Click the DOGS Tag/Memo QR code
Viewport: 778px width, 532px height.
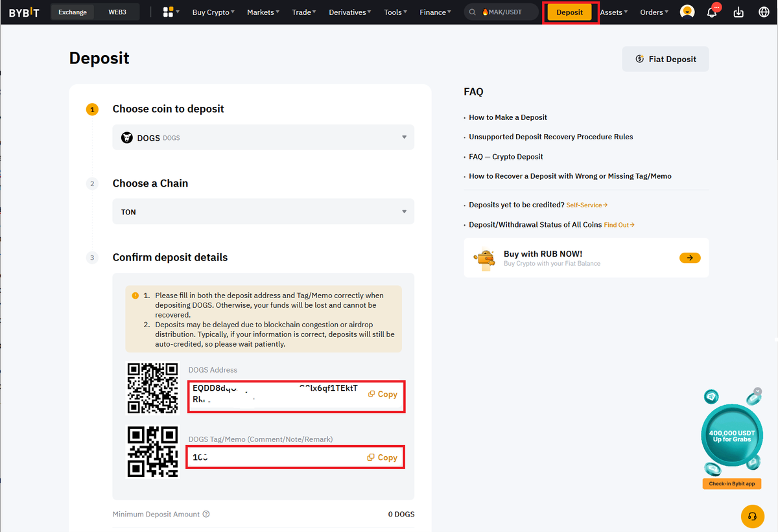(x=153, y=451)
